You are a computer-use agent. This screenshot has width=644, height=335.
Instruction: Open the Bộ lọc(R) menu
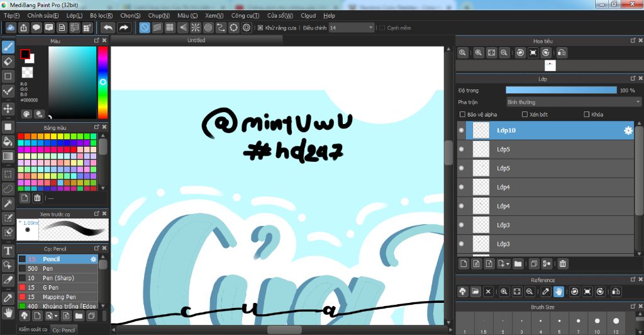pos(101,15)
